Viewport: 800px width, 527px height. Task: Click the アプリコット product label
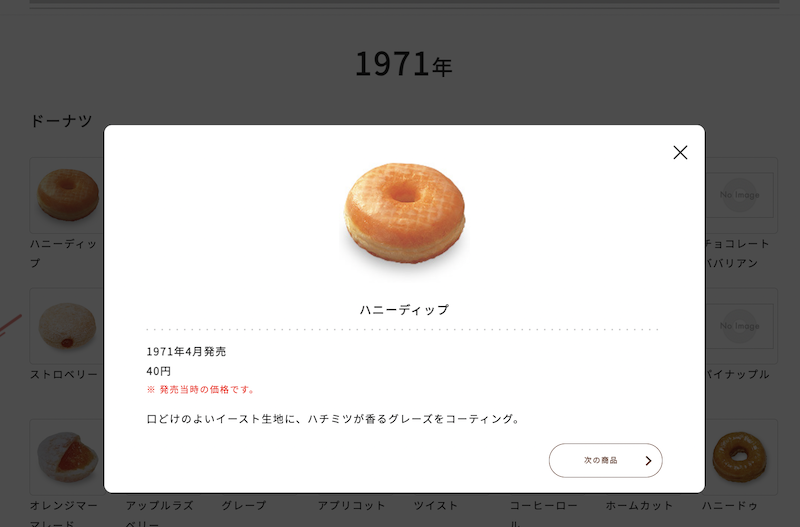351,506
